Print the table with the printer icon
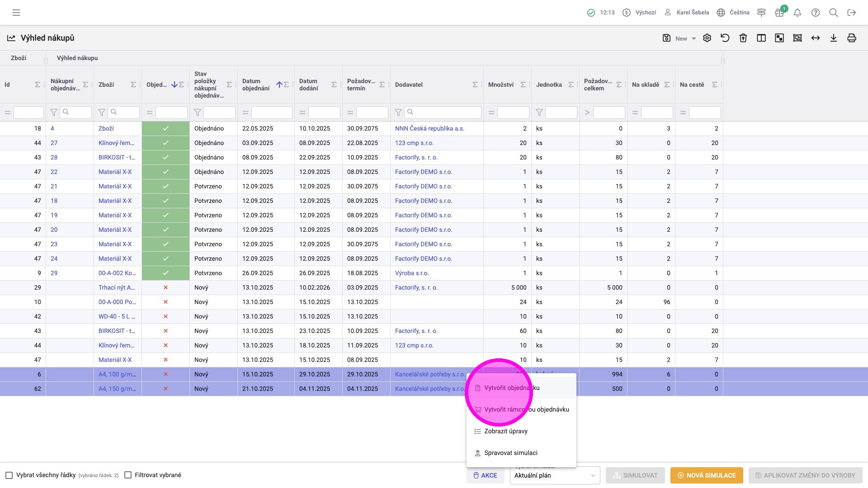Viewport: 868px width, 488px height. click(852, 38)
